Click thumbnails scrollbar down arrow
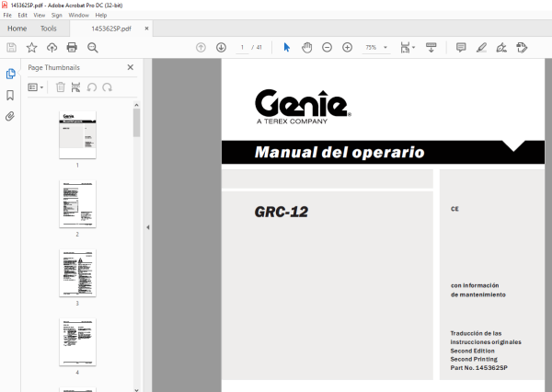Viewport: 552px width, 392px height. pyautogui.click(x=136, y=389)
